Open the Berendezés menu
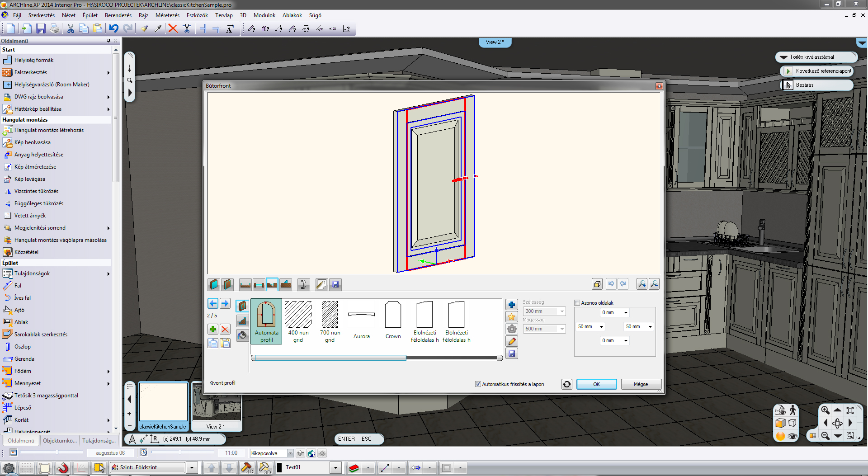Image resolution: width=868 pixels, height=476 pixels. [x=118, y=15]
